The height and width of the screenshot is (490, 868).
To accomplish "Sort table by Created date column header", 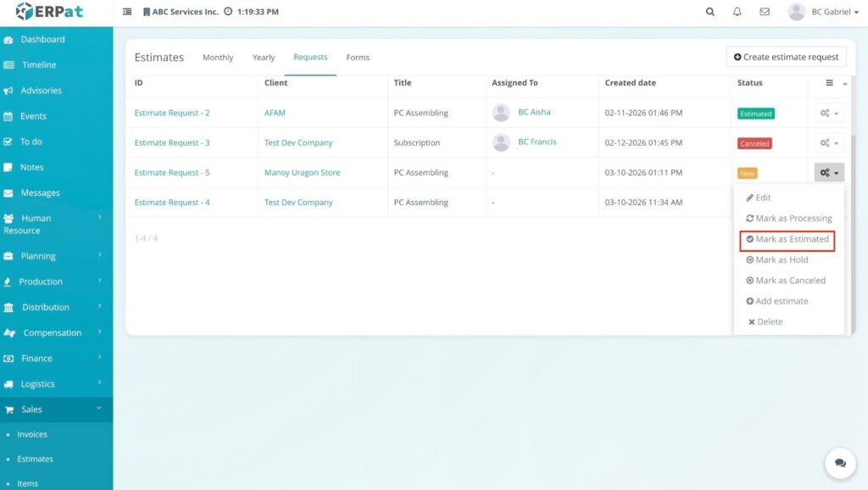I will coord(630,83).
